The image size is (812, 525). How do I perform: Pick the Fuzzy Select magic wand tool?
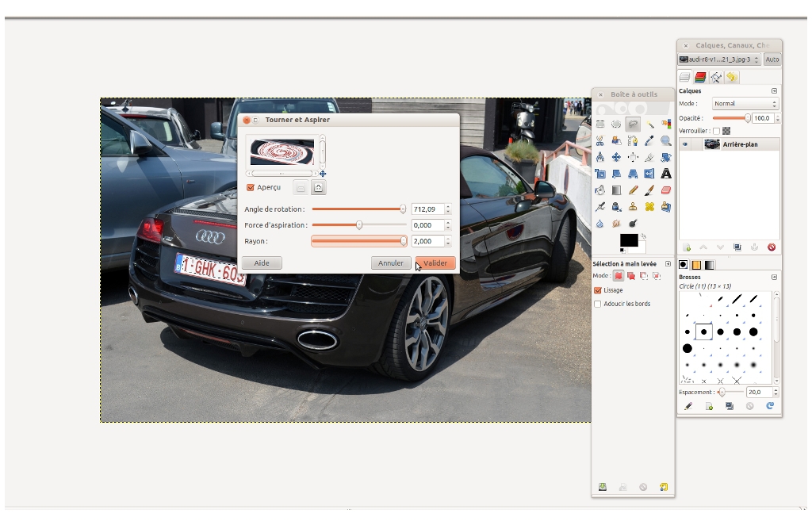pos(649,125)
